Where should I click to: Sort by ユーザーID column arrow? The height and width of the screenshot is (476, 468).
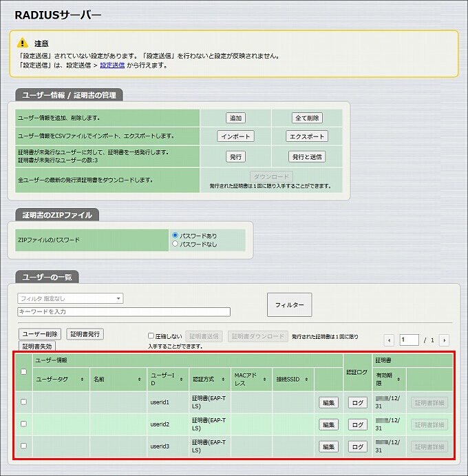tap(182, 379)
